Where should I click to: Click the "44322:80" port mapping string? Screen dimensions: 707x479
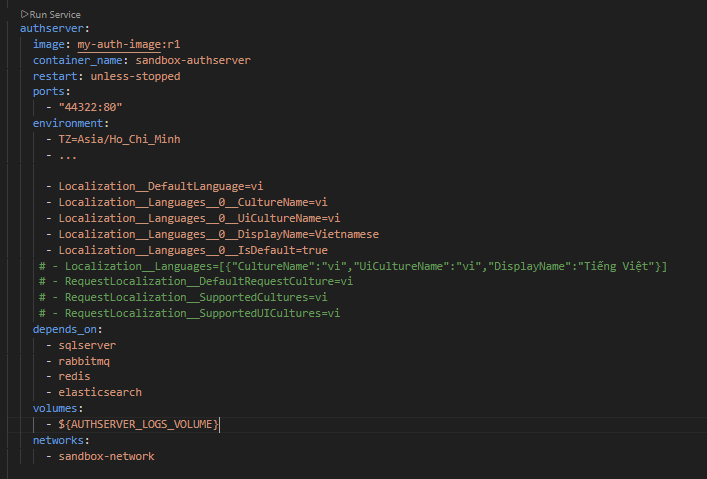pos(90,107)
